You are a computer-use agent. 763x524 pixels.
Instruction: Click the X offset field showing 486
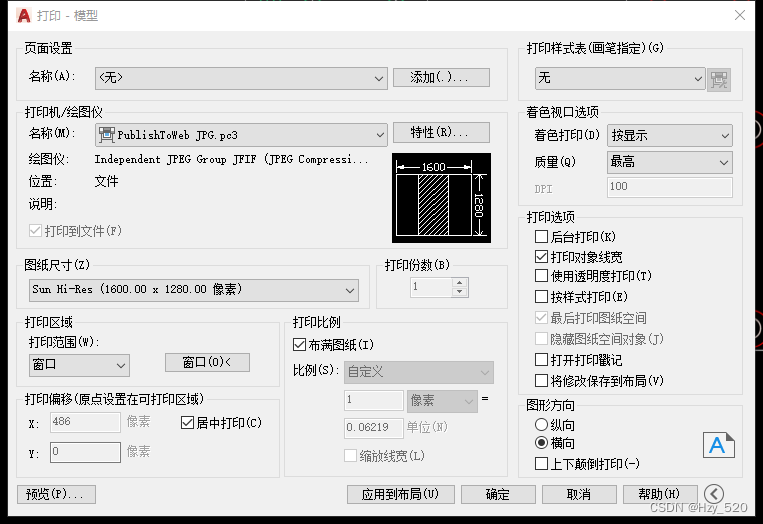click(x=85, y=422)
